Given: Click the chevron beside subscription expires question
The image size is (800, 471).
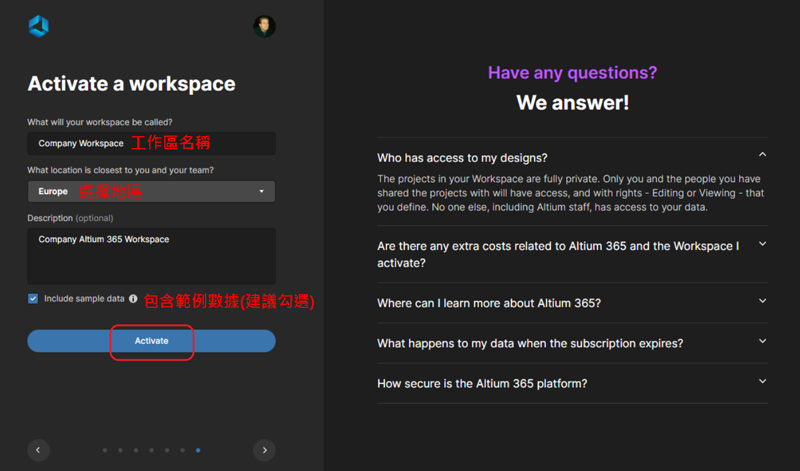Looking at the screenshot, I should point(762,342).
